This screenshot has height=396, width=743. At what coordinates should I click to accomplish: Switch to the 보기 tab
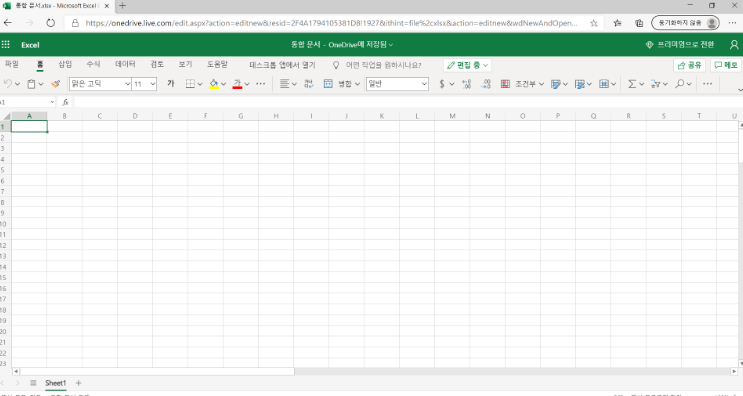(x=185, y=64)
